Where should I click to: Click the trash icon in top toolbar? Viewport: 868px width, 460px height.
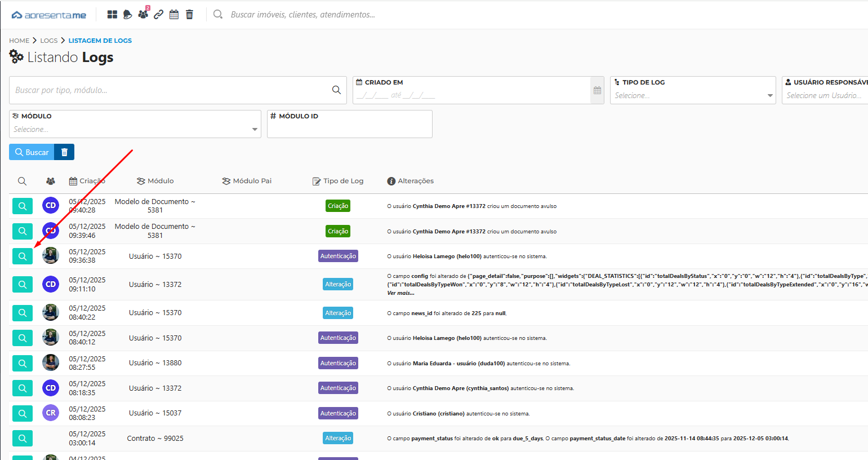pos(189,15)
